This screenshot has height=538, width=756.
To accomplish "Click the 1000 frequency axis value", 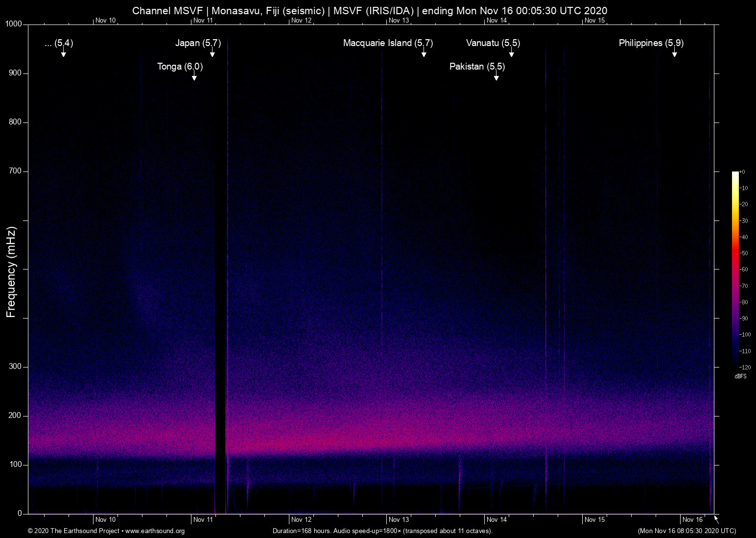I will [x=14, y=24].
